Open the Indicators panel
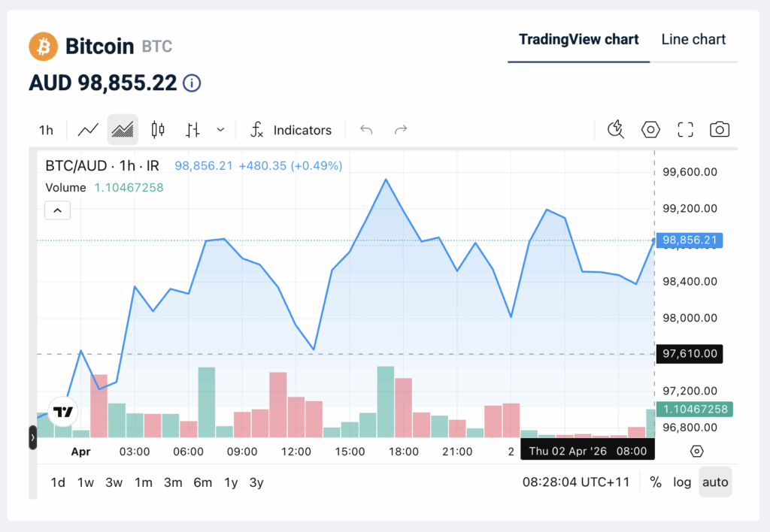770x532 pixels. tap(292, 129)
